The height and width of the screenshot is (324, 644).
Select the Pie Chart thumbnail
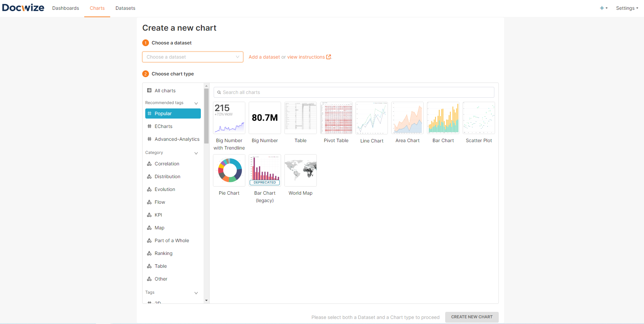point(229,170)
